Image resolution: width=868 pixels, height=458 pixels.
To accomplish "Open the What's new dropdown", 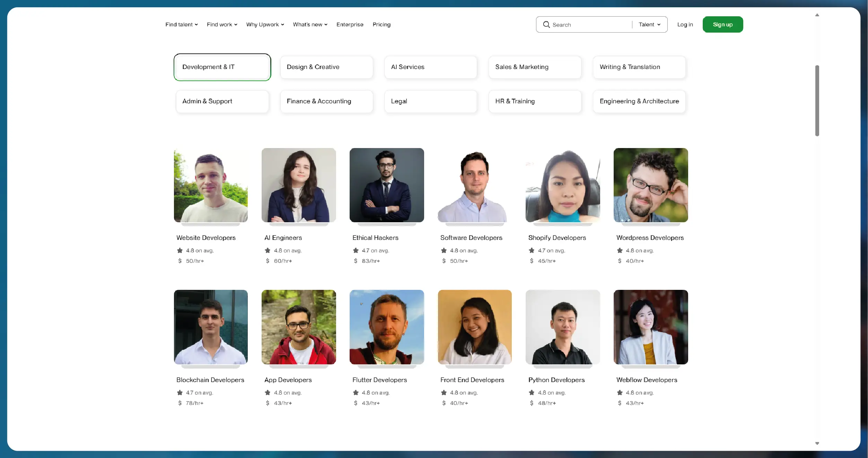I will click(x=310, y=25).
